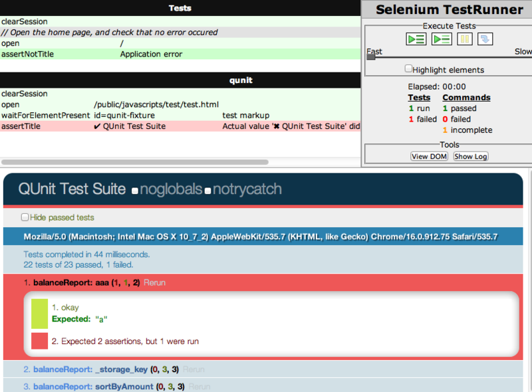This screenshot has height=392, width=532.
Task: Select the assertTitle failed command row
Action: (x=180, y=126)
